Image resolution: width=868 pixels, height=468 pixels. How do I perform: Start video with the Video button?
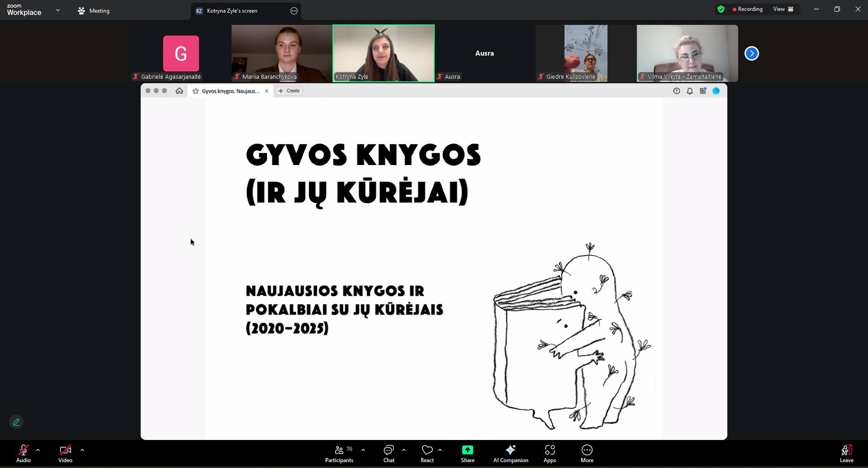[65, 454]
